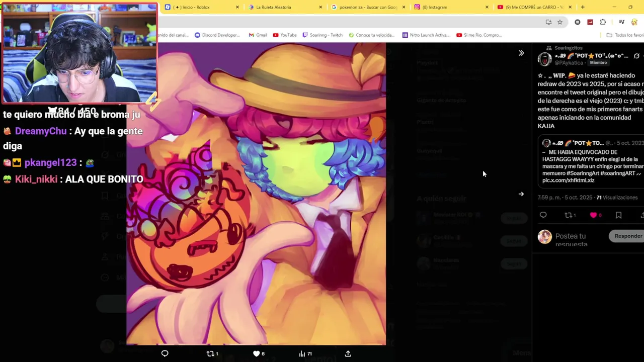Share the post via upload arrow icon
The height and width of the screenshot is (362, 644).
tap(348, 353)
